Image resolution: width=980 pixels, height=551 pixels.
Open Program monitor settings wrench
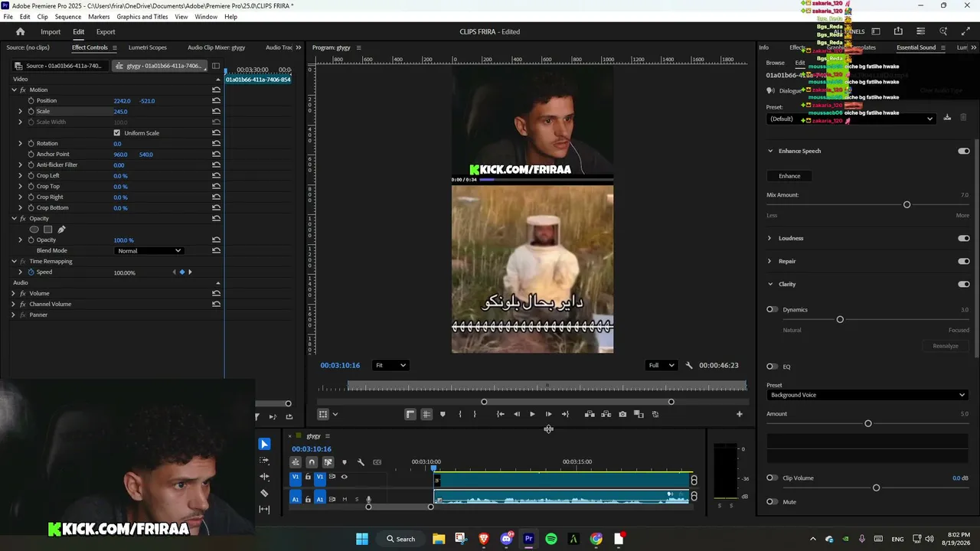pyautogui.click(x=688, y=365)
